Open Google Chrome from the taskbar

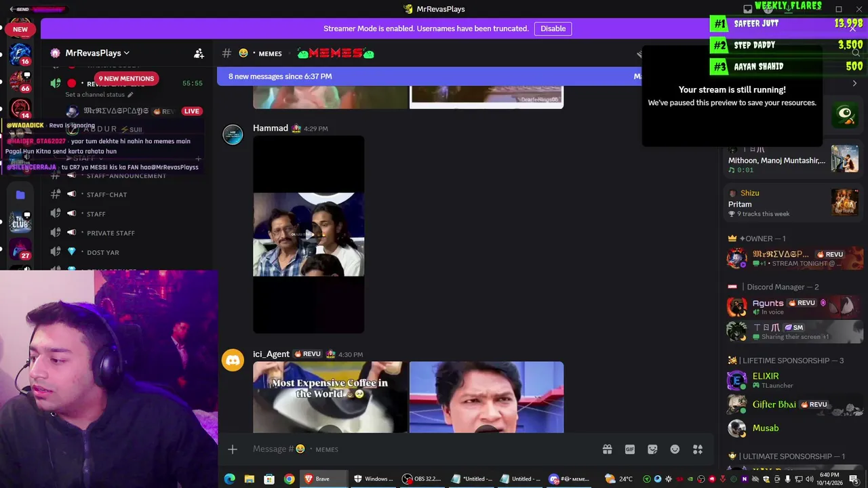point(289,479)
